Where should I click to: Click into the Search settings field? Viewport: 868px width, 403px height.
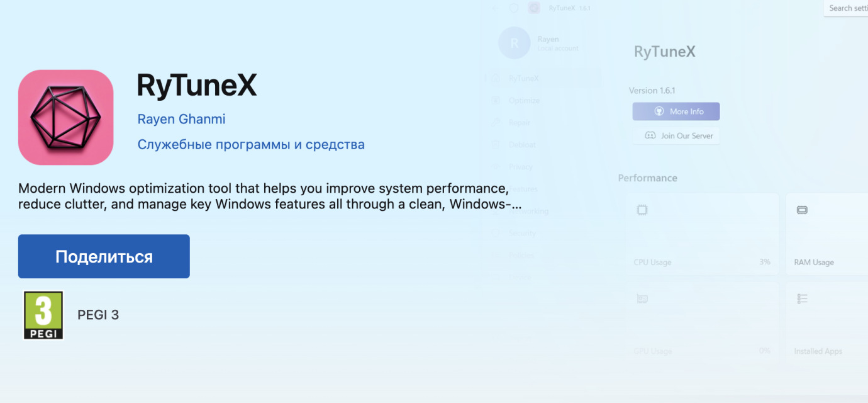pyautogui.click(x=847, y=8)
